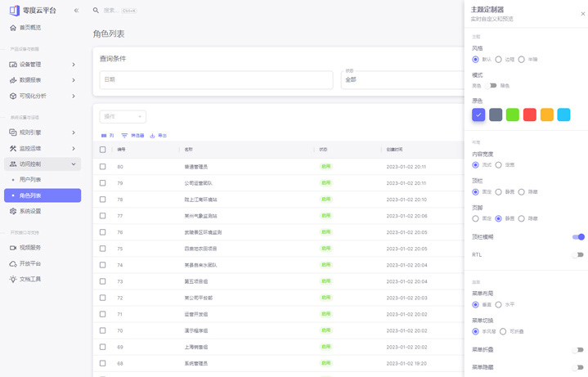Viewport: 588px width, 377px height.
Task: Select the 固定 radio under 页脚
Action: point(475,218)
